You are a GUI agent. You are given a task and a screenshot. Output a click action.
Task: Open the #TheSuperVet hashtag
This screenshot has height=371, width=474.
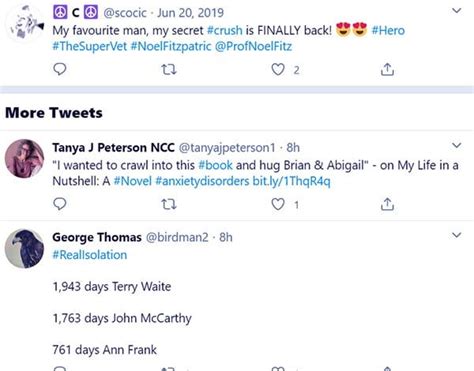tap(90, 46)
